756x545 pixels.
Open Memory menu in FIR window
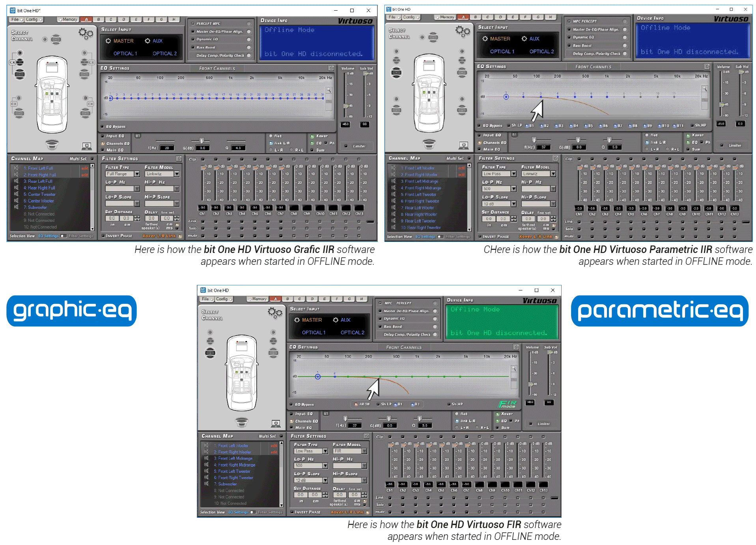tap(258, 299)
